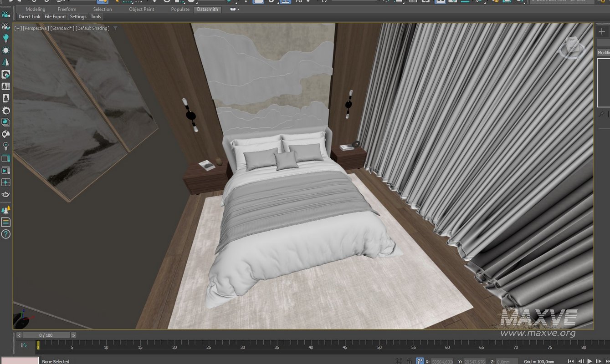610x364 pixels.
Task: Switch to the Modeling ribbon tab
Action: 35,9
